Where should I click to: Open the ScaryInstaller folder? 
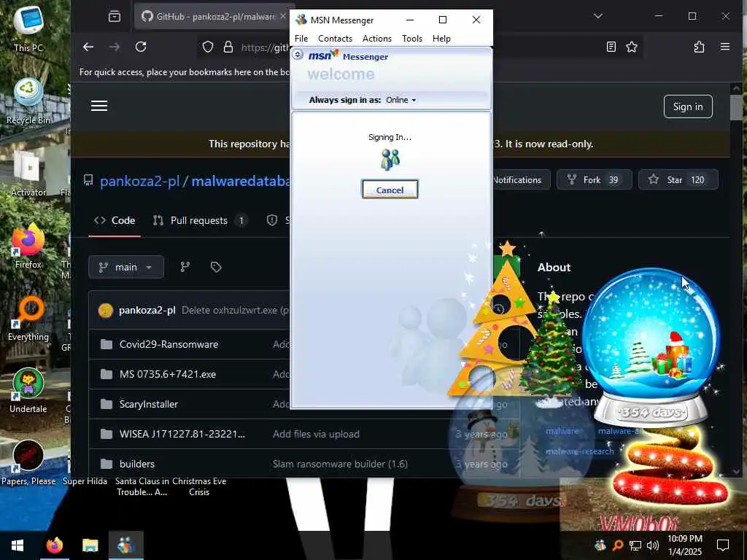(x=149, y=404)
